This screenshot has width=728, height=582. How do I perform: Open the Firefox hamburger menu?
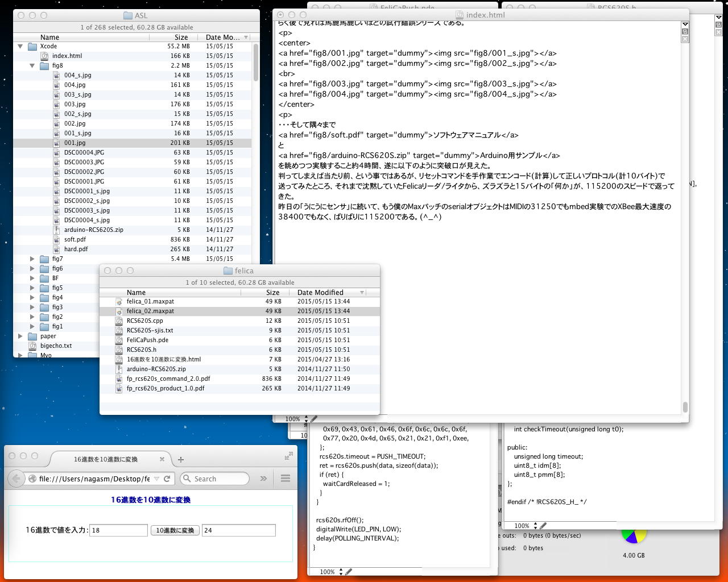pos(286,479)
